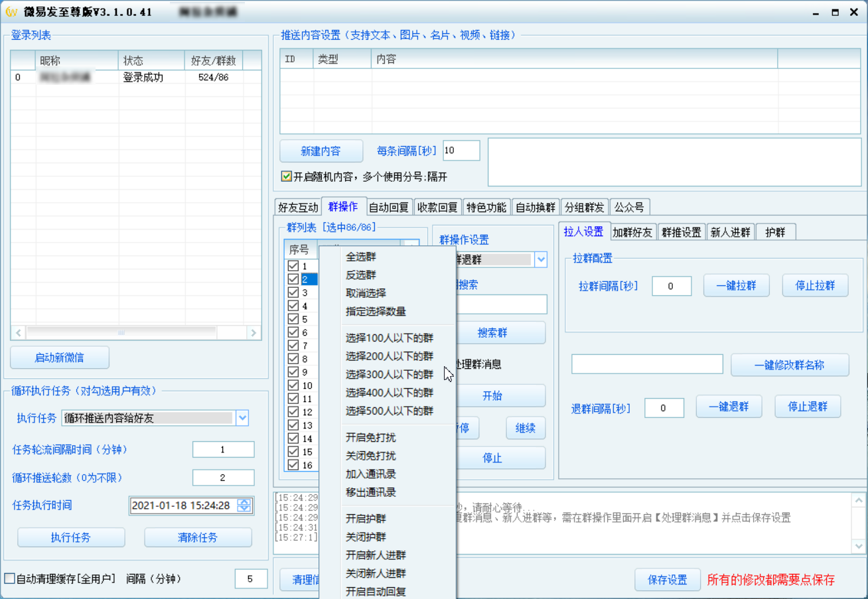Click the 启动新微信 button

60,358
